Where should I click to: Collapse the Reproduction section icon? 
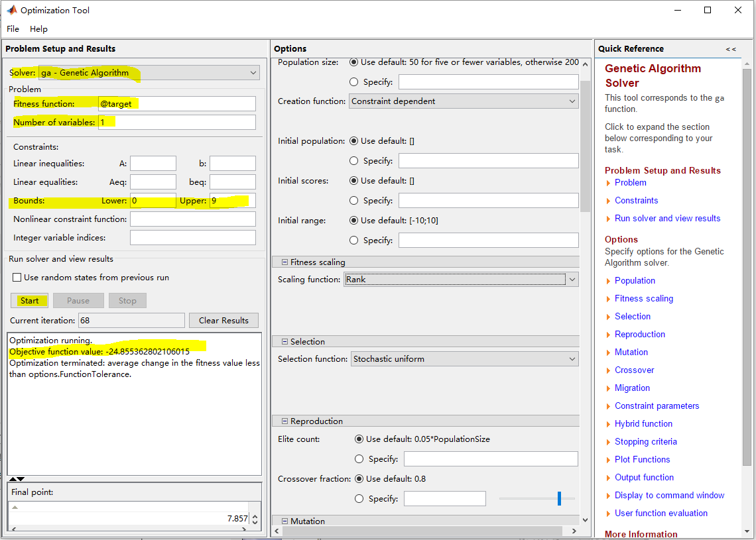[284, 421]
